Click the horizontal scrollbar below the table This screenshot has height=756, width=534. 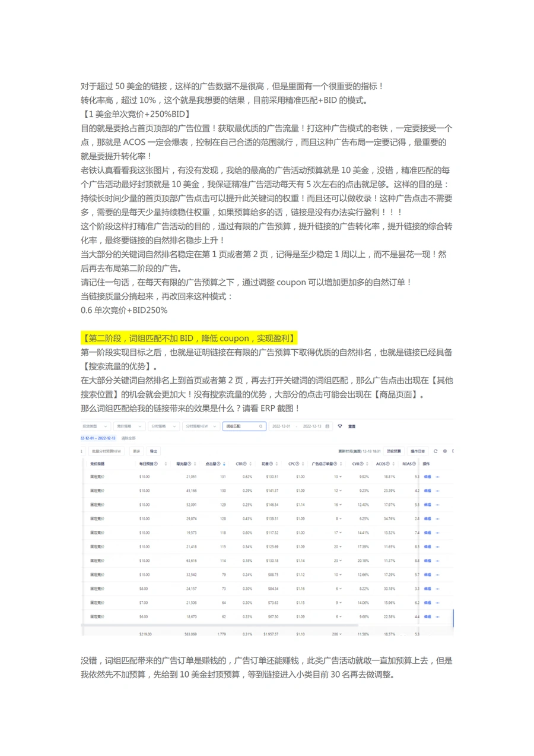pyautogui.click(x=218, y=624)
